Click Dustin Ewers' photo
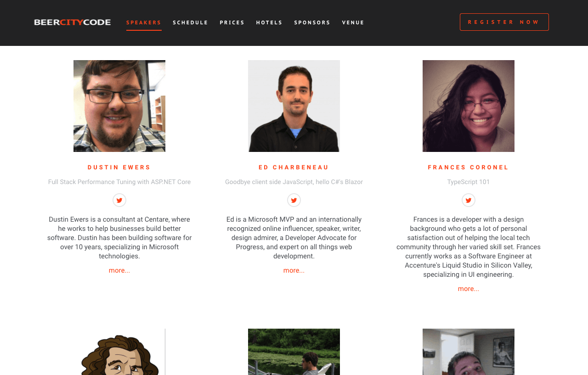This screenshot has width=588, height=375. [119, 106]
